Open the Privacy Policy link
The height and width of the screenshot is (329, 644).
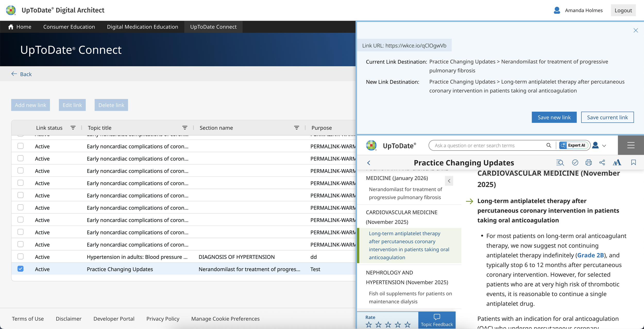click(163, 319)
